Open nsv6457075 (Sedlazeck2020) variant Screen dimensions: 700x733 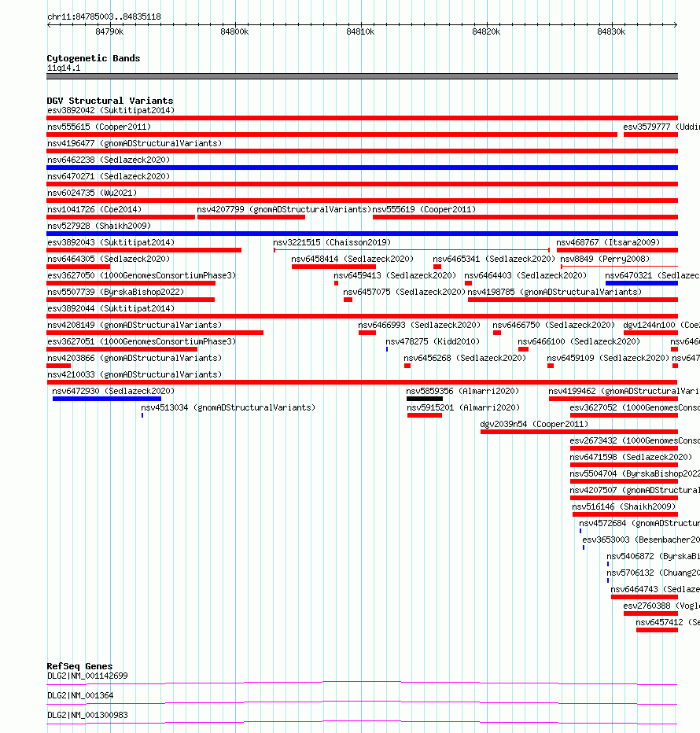pyautogui.click(x=404, y=292)
